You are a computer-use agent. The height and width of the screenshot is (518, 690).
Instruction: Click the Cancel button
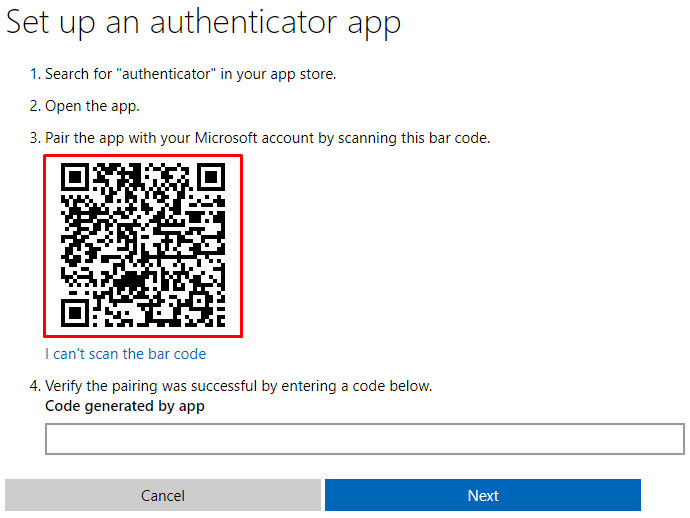tap(163, 495)
